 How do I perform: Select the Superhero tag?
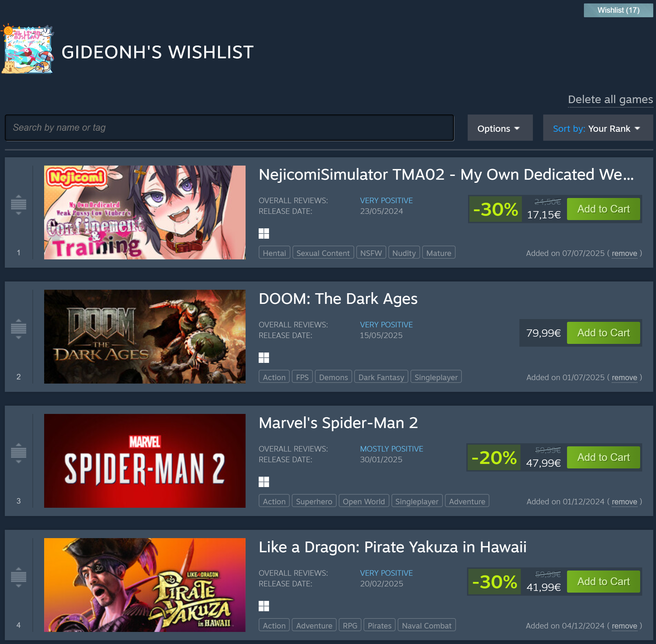[x=314, y=501]
